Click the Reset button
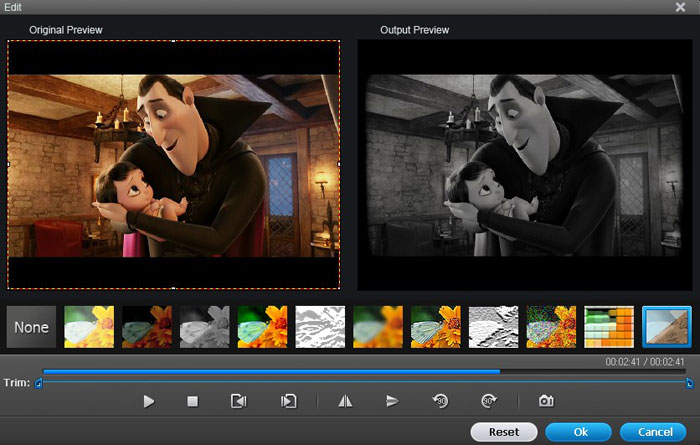Viewport: 700px width, 445px height. 504,432
